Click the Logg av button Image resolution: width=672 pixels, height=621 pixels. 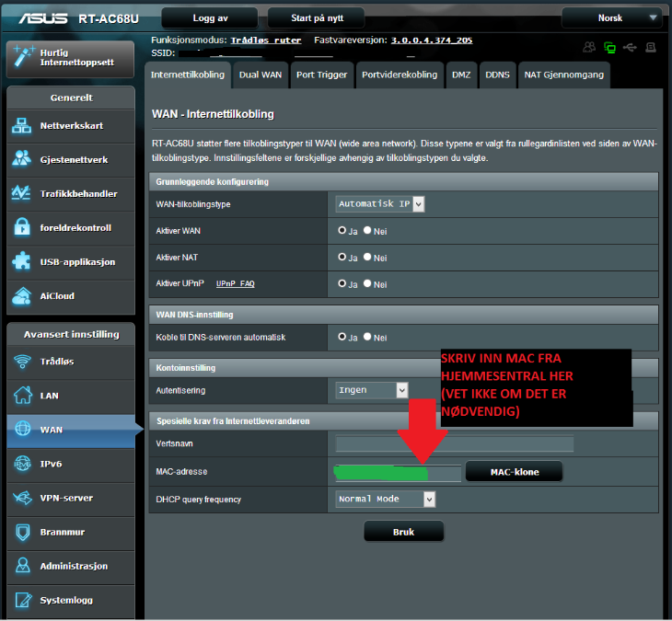[x=210, y=18]
